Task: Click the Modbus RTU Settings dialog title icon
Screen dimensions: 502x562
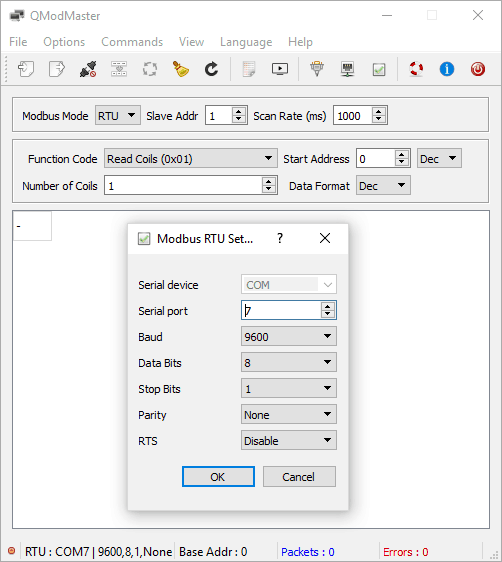Action: (144, 239)
